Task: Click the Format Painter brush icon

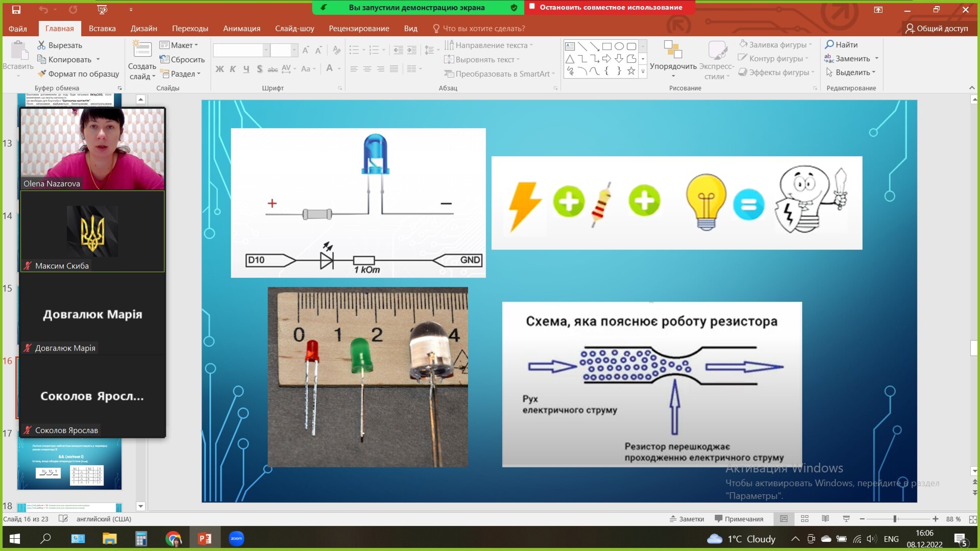Action: pos(42,73)
